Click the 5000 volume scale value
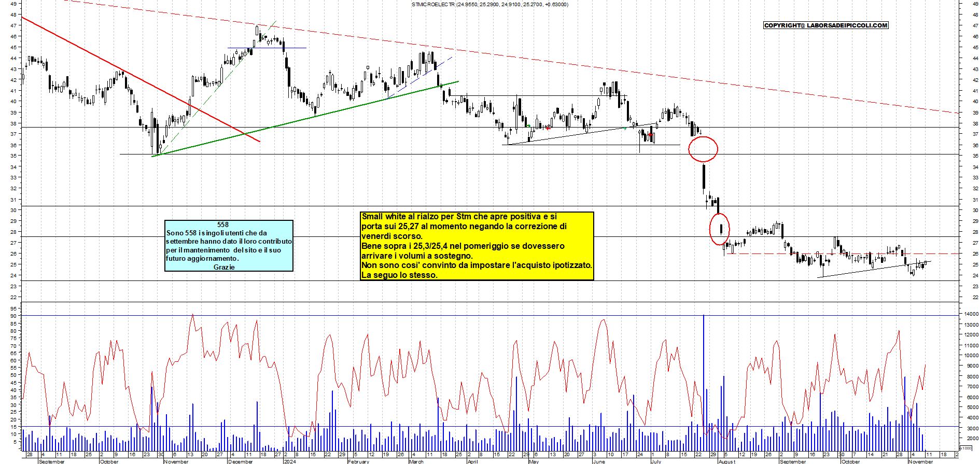This screenshot has width=980, height=464. [x=972, y=408]
